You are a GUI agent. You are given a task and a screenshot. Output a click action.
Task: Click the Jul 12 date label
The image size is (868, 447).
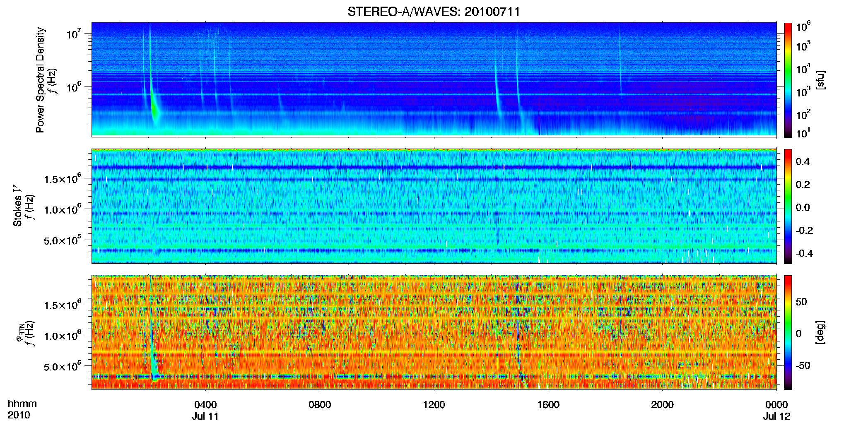tap(776, 416)
